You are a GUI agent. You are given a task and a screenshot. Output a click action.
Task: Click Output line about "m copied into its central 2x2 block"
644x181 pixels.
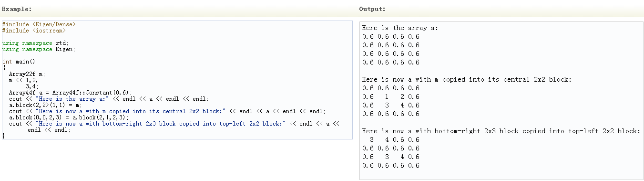point(466,79)
